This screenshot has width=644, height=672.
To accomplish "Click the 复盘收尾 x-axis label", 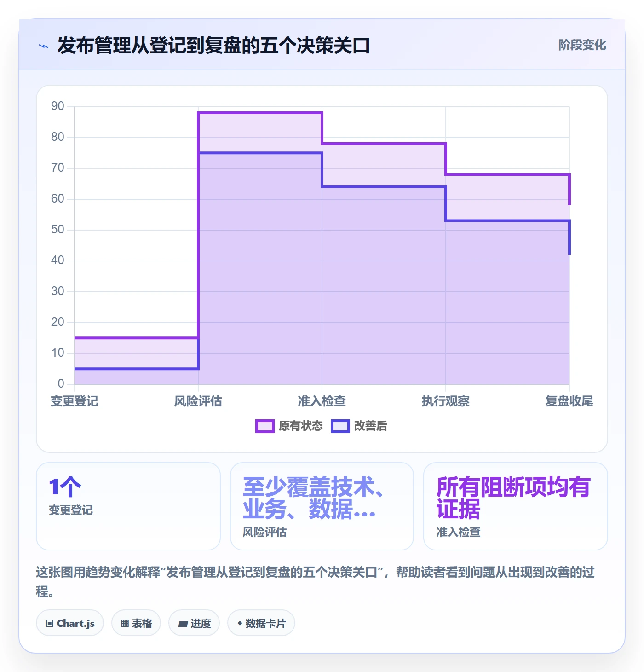I will [569, 401].
